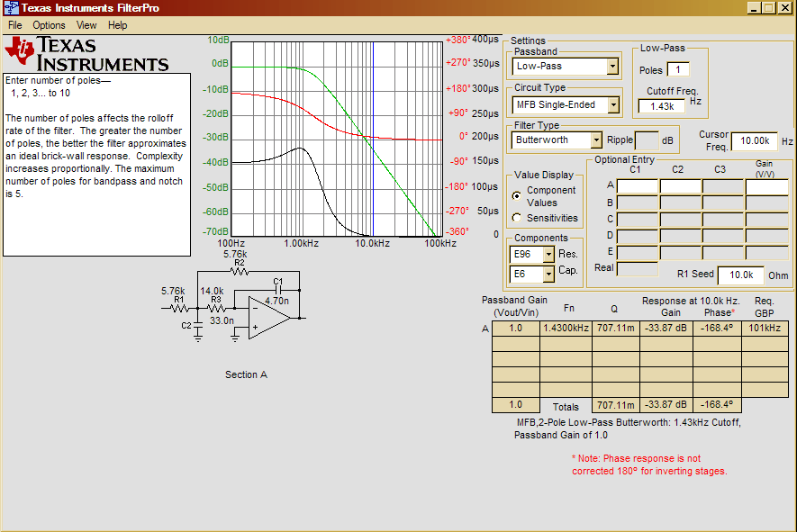
Task: Click the row A -168.4° phase cell
Action: pyautogui.click(x=717, y=329)
